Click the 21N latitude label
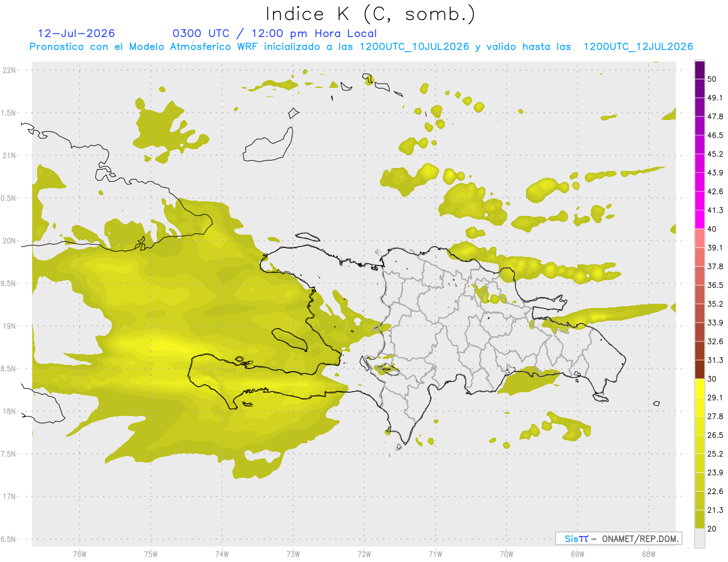Image resolution: width=728 pixels, height=562 pixels. point(10,155)
